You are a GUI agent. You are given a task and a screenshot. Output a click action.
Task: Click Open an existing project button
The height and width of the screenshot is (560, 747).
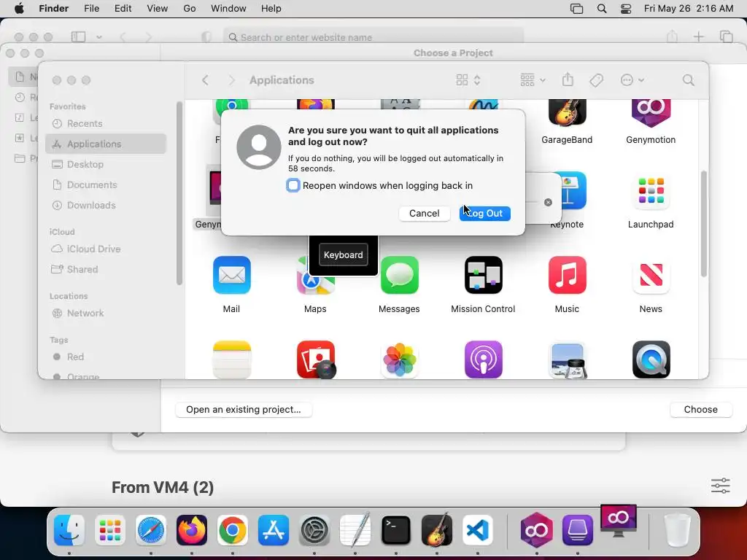pos(244,410)
